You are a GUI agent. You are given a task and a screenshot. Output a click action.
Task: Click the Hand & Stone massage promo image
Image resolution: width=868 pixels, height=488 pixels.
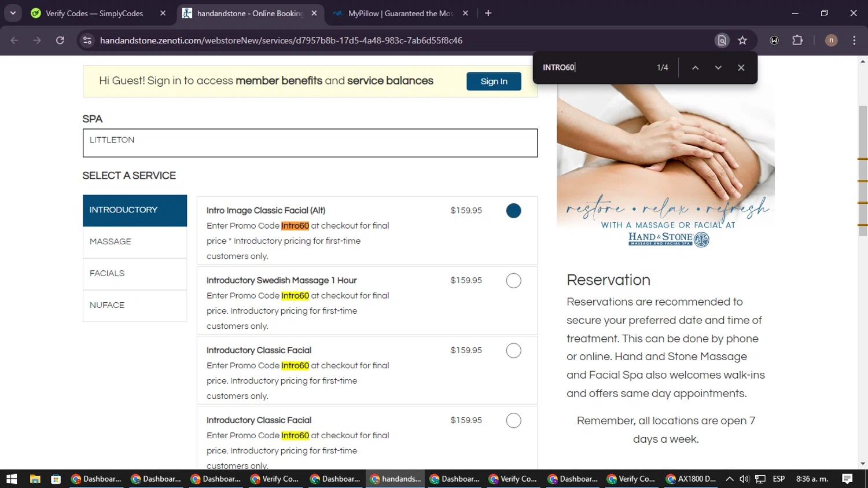click(665, 168)
